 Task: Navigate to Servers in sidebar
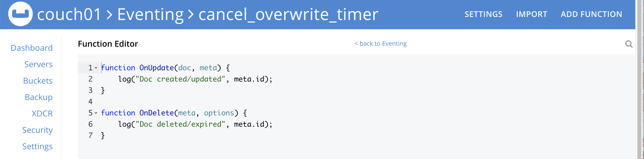point(38,64)
